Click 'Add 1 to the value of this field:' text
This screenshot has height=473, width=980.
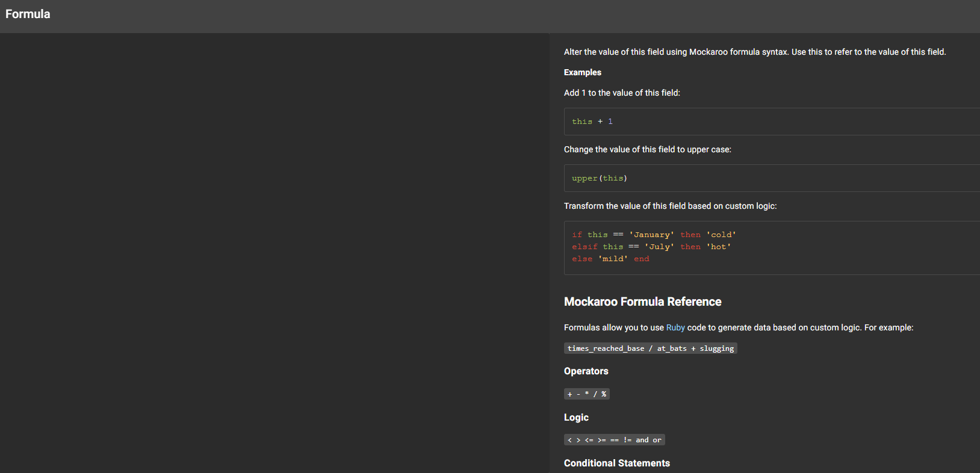point(622,93)
